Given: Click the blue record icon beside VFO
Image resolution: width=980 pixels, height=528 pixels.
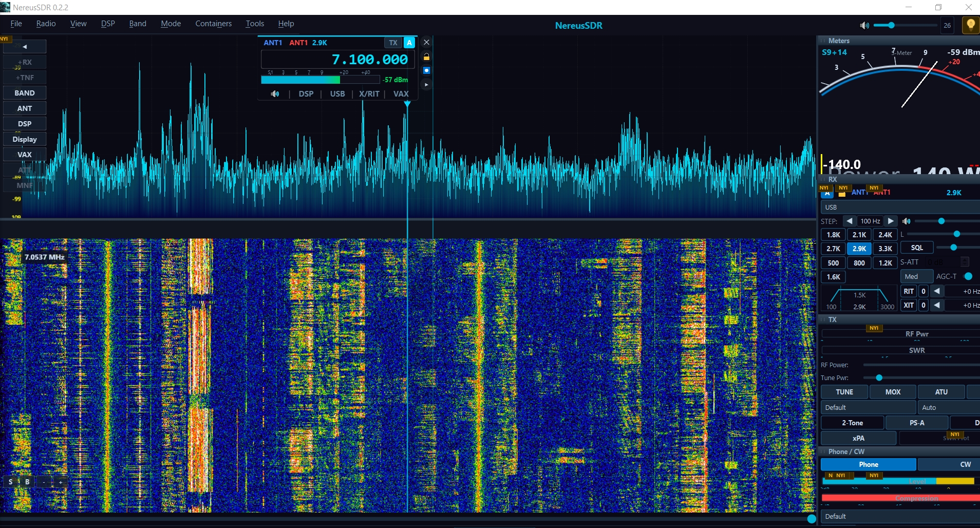Looking at the screenshot, I should 426,70.
